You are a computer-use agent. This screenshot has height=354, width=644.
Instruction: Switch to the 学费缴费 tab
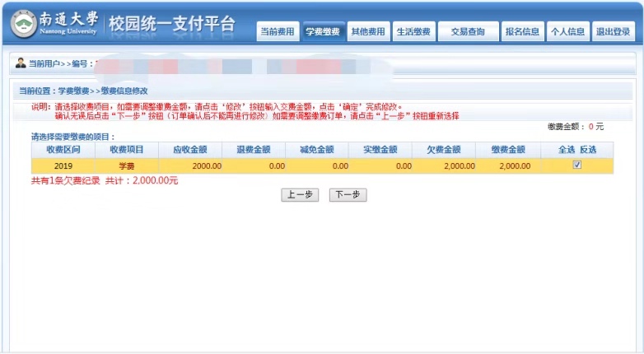coord(323,32)
